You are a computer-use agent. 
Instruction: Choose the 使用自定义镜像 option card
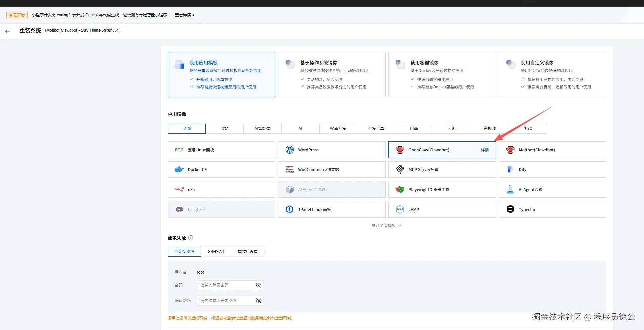553,74
